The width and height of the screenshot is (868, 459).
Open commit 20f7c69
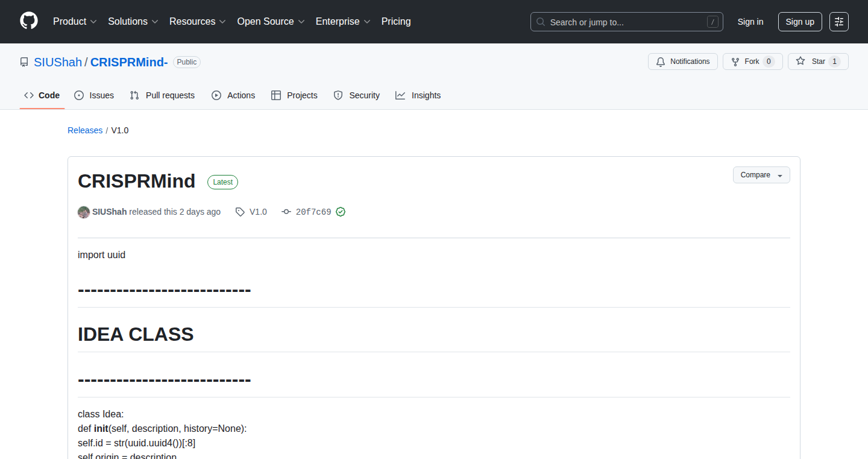coord(313,212)
